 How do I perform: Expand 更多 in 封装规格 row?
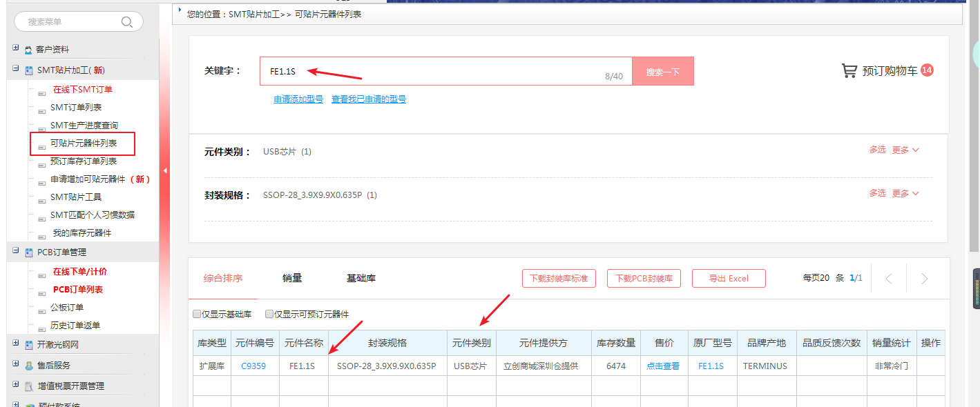click(x=905, y=193)
